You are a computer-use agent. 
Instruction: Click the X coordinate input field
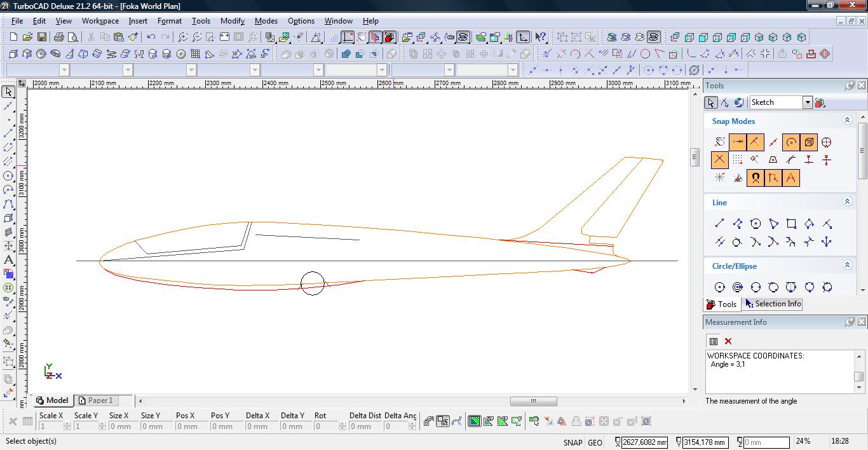click(x=644, y=442)
